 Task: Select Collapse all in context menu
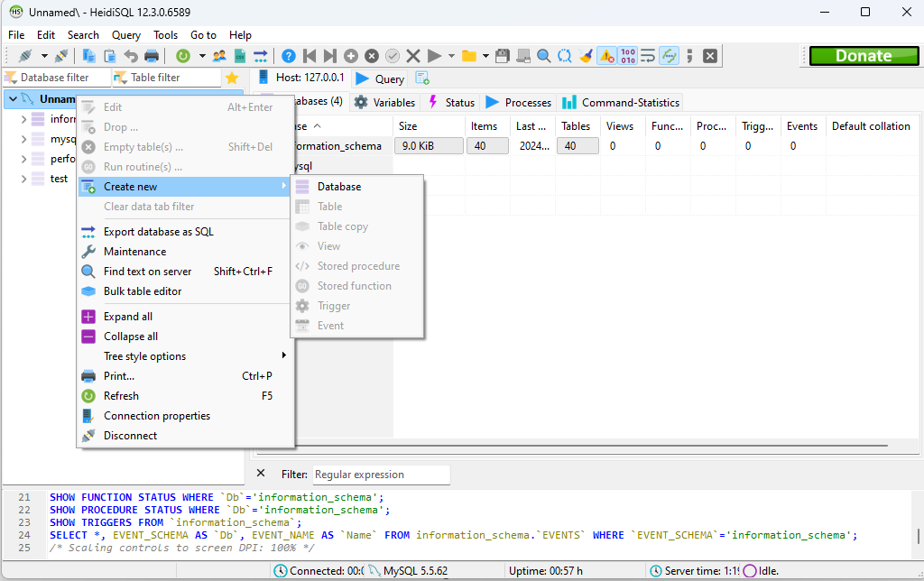click(185, 337)
